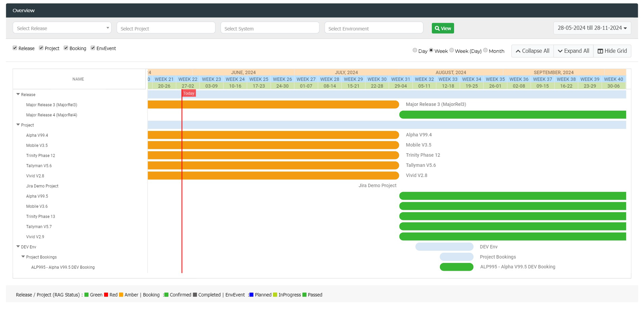Image resolution: width=644 pixels, height=311 pixels.
Task: Select the Alpha V99.5 row name
Action: tap(37, 196)
